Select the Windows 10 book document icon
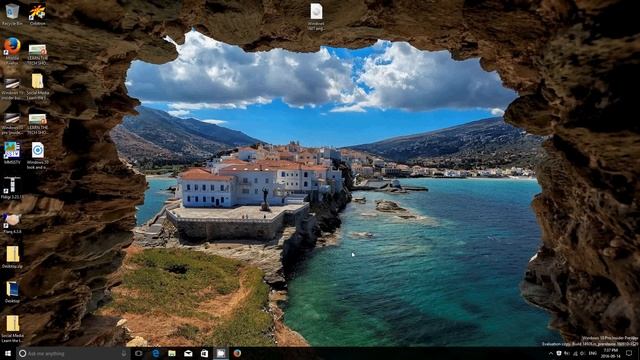 click(37, 156)
